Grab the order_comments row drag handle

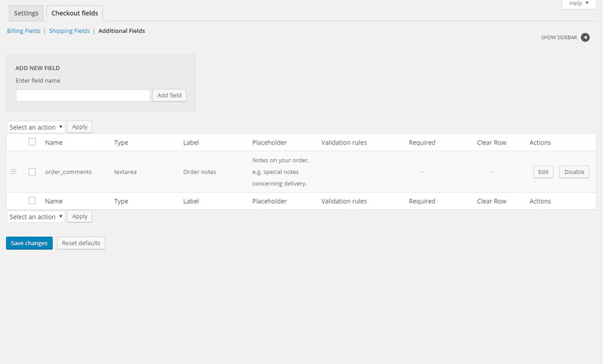(x=13, y=172)
